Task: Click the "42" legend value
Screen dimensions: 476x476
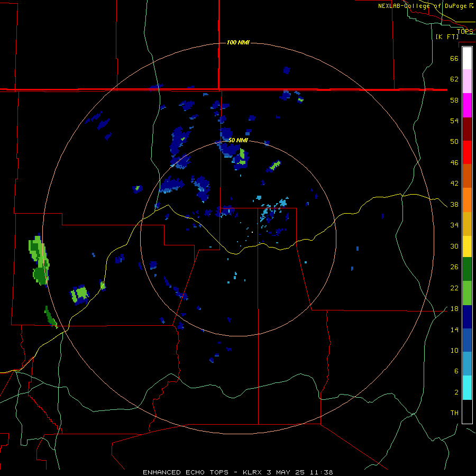Action: point(454,184)
